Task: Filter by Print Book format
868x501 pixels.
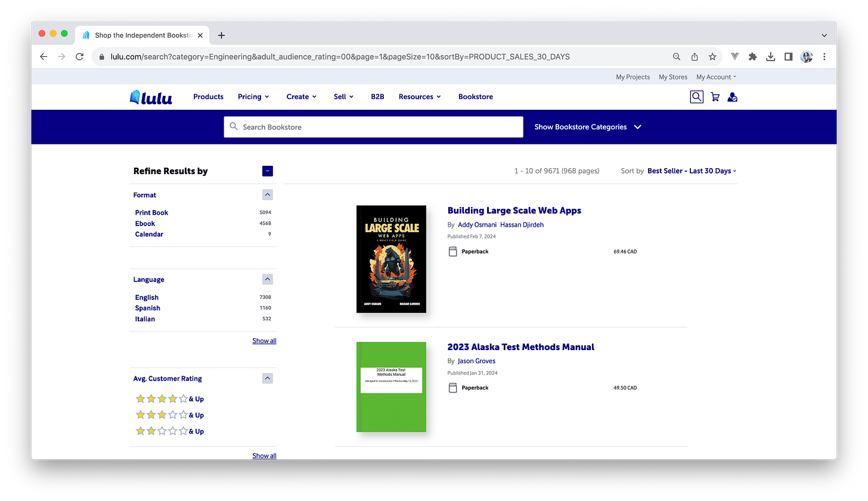Action: (x=151, y=212)
